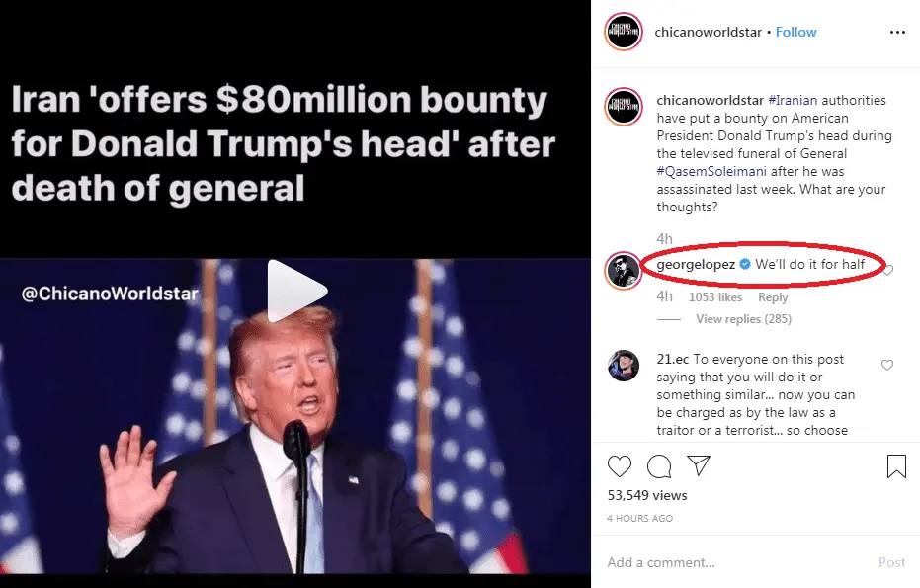Save post with bookmark icon

pyautogui.click(x=896, y=466)
